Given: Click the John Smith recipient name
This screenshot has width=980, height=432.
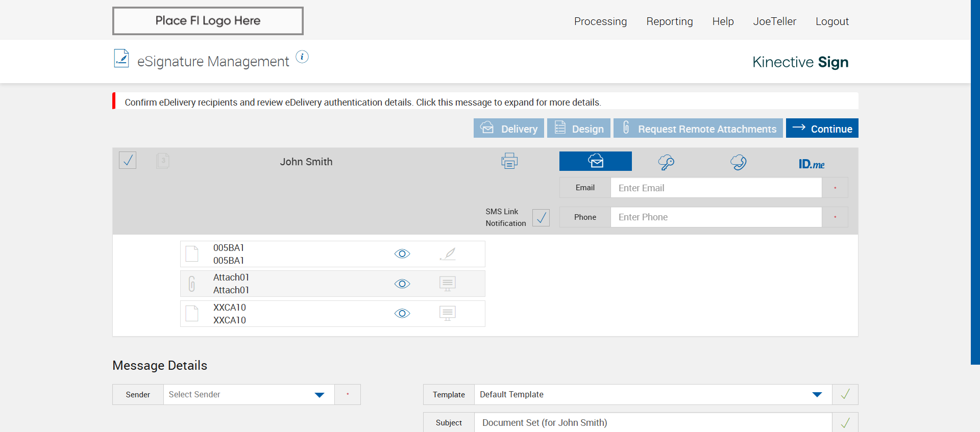Looking at the screenshot, I should [306, 162].
